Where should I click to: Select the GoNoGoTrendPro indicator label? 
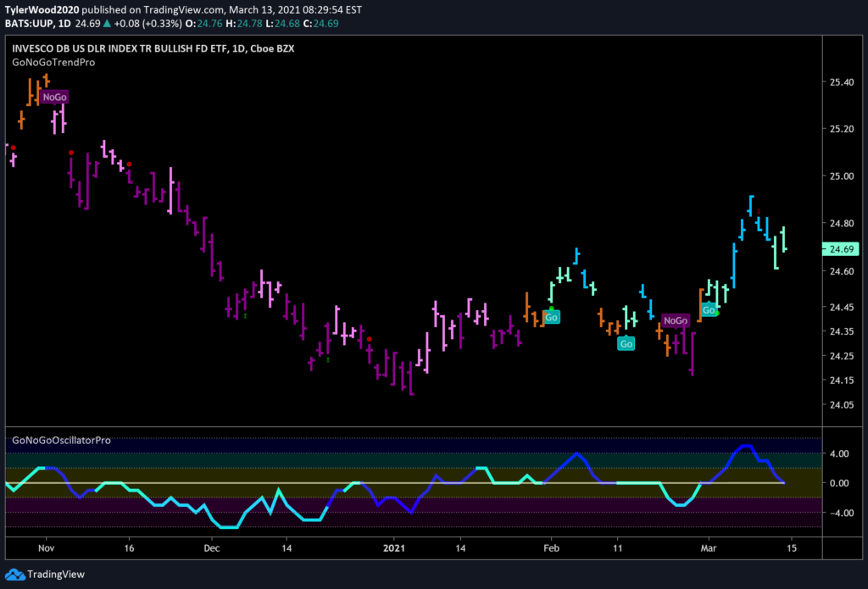coord(53,63)
